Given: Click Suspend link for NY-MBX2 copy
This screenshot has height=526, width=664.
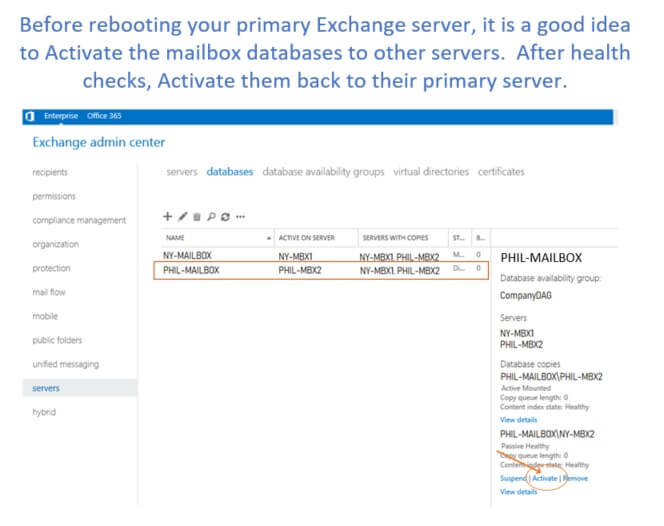Looking at the screenshot, I should click(x=513, y=478).
